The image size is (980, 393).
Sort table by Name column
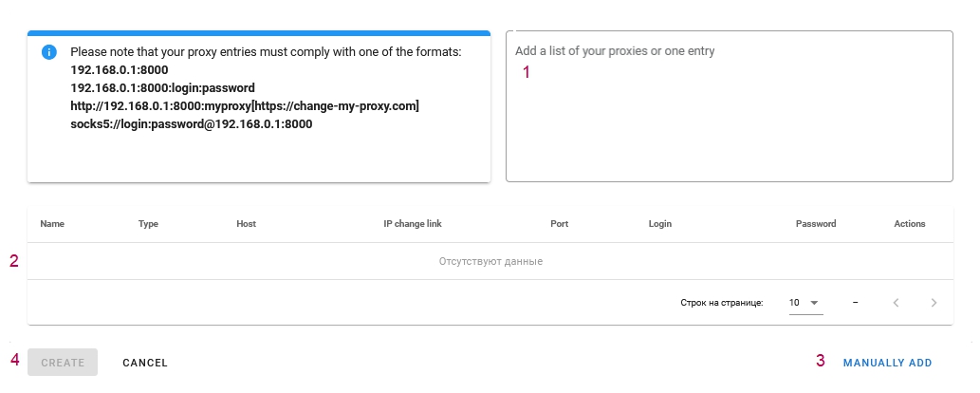click(52, 223)
